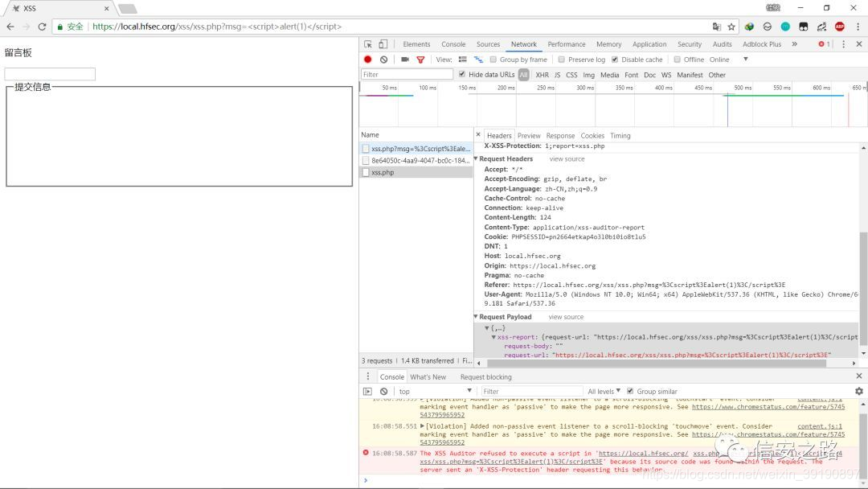Open DevTools customize three-dot menu
The width and height of the screenshot is (868, 489).
point(844,44)
